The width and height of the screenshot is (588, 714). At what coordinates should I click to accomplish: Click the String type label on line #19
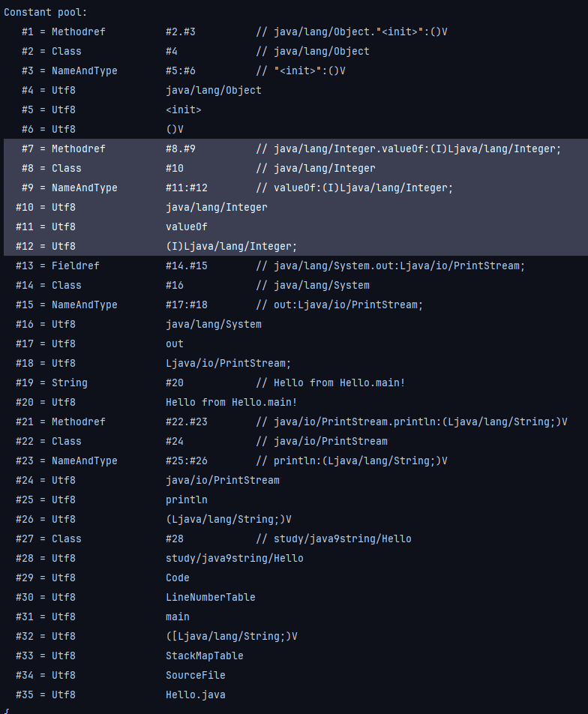(69, 382)
